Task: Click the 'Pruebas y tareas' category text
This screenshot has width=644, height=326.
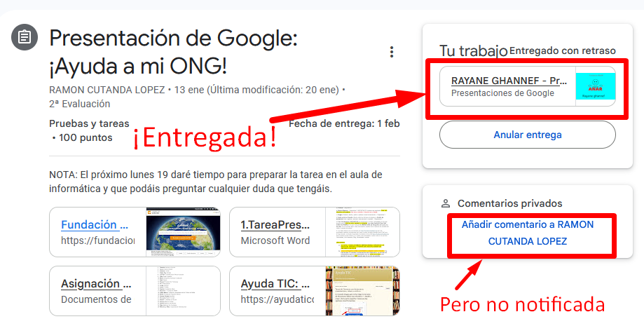Action: 89,124
